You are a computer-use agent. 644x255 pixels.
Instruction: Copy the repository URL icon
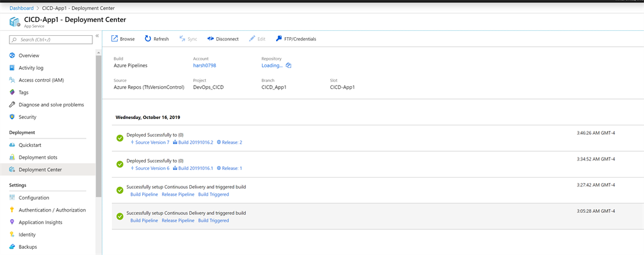(x=288, y=65)
